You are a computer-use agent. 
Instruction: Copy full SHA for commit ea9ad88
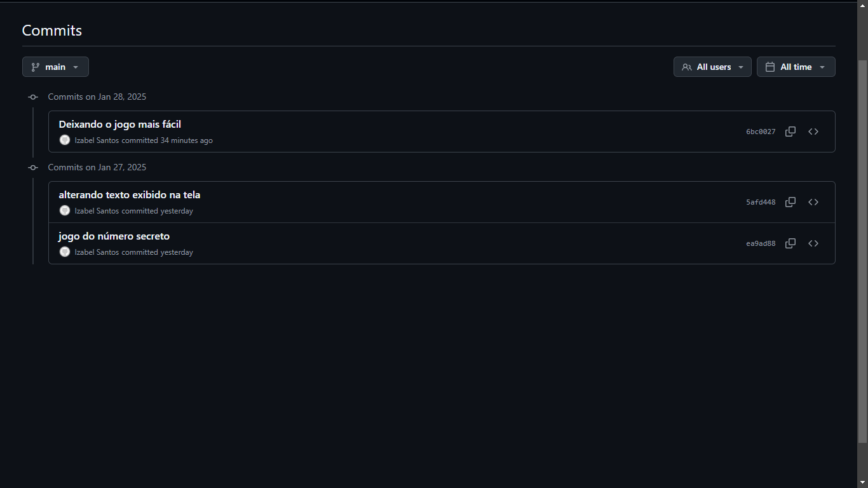click(x=790, y=243)
